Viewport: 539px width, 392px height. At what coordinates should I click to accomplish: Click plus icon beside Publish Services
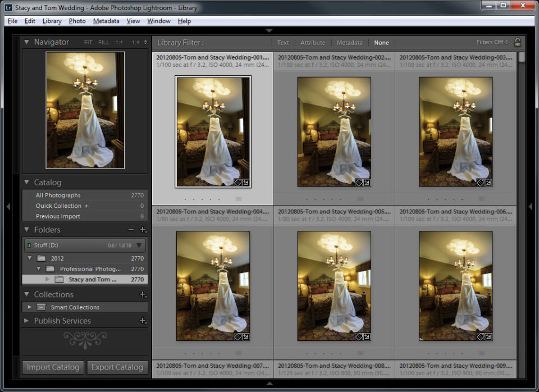(x=143, y=321)
